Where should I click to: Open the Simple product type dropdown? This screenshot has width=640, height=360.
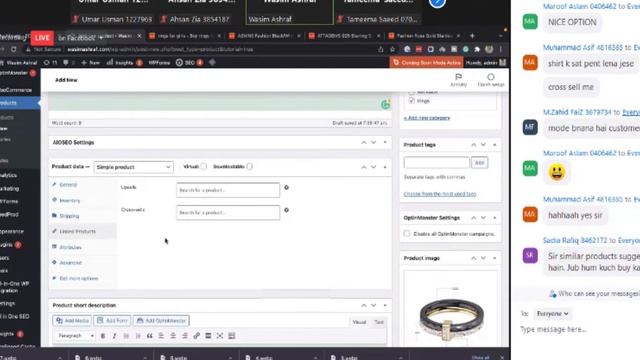click(x=133, y=167)
